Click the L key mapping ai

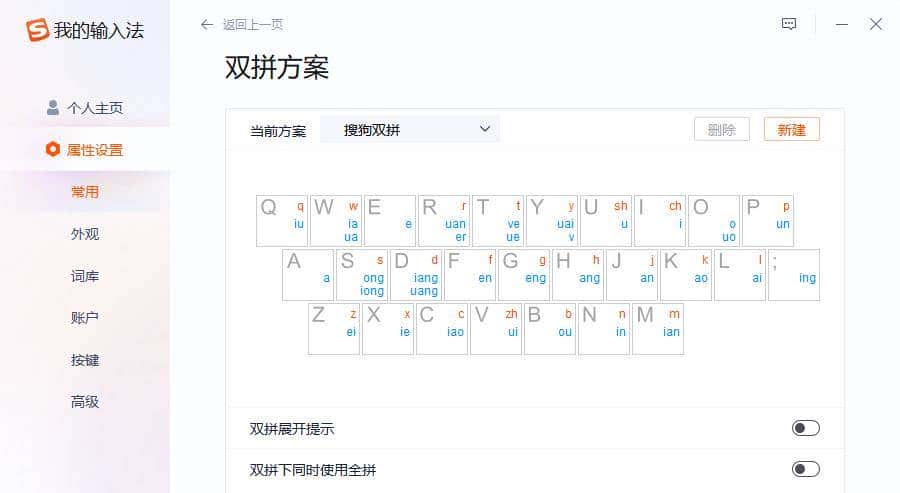click(739, 275)
